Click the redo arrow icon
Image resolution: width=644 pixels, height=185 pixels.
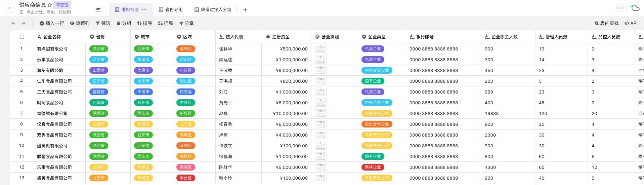pyautogui.click(x=24, y=23)
